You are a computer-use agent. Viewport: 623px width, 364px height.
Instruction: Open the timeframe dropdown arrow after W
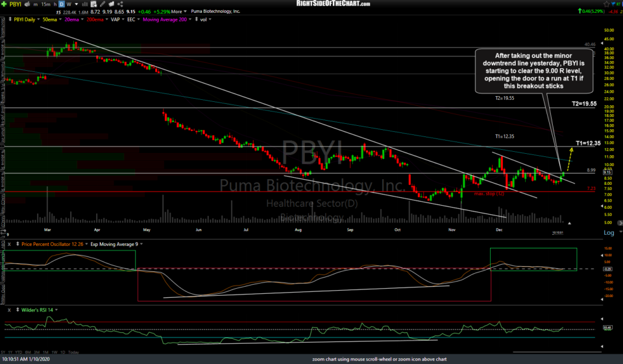click(77, 5)
